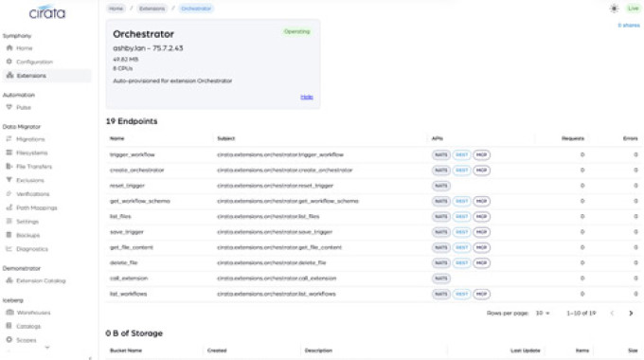Image resolution: width=644 pixels, height=360 pixels.
Task: Select the save_trigger endpoint name
Action: tap(127, 232)
